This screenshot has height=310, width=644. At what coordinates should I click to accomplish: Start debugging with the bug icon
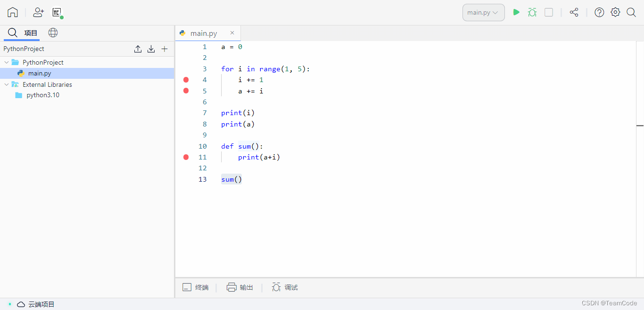(532, 12)
